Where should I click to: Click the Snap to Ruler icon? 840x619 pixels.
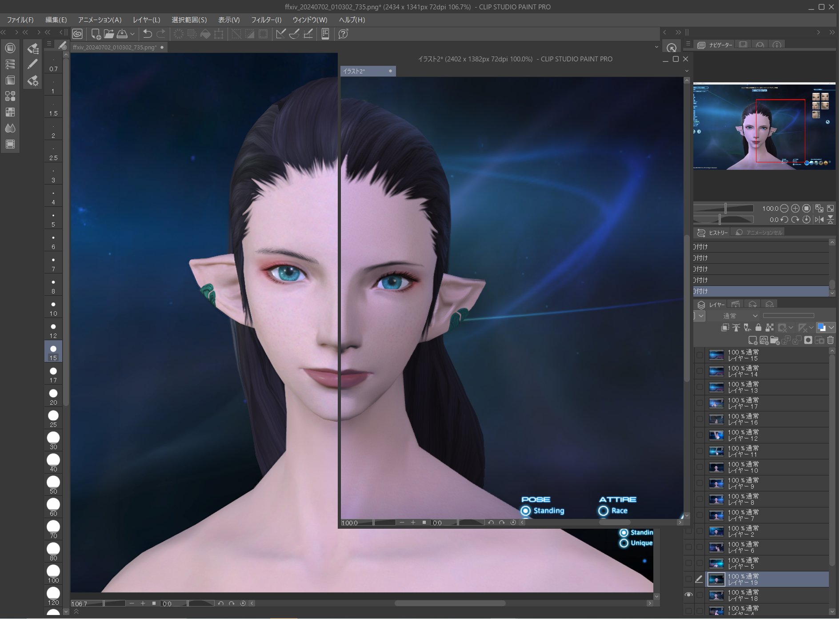tap(281, 34)
